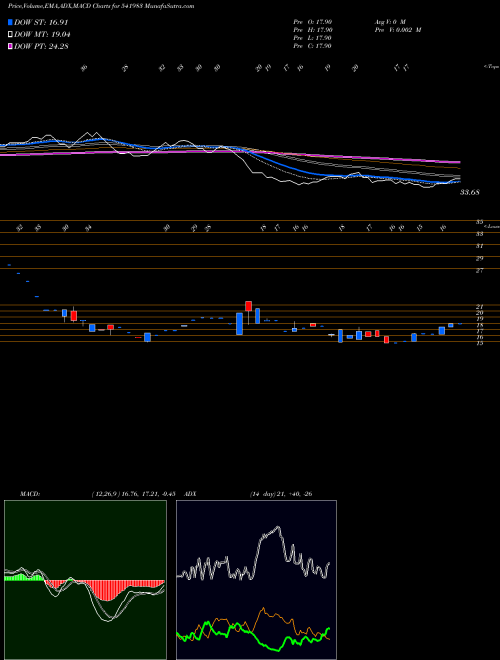
Task: Click the 35 price axis label
Action: click(479, 221)
